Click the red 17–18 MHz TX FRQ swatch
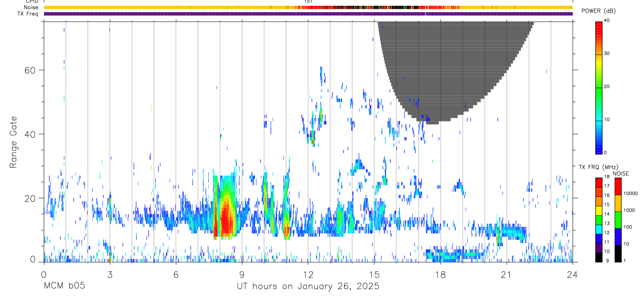This screenshot has width=644, height=297. (x=599, y=182)
